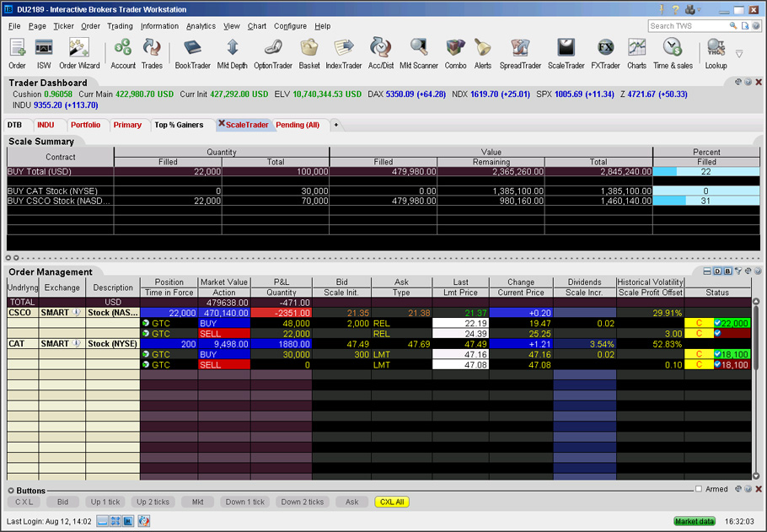Click the search magnifier icon in Search TWS
The width and height of the screenshot is (767, 532).
tap(732, 25)
